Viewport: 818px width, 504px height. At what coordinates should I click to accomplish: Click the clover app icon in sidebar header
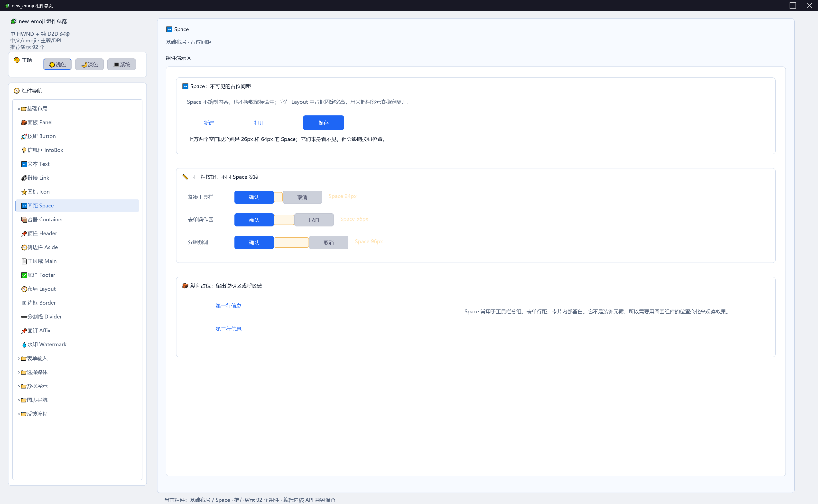tap(14, 21)
